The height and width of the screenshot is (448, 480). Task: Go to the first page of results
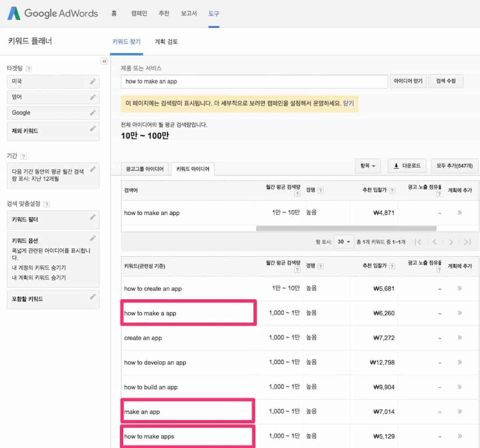point(418,242)
